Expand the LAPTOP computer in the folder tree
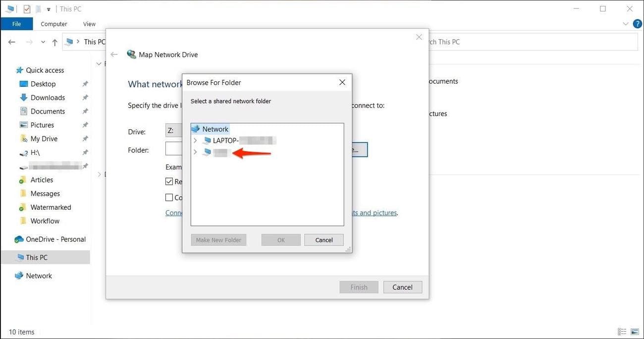The width and height of the screenshot is (644, 339). (195, 140)
